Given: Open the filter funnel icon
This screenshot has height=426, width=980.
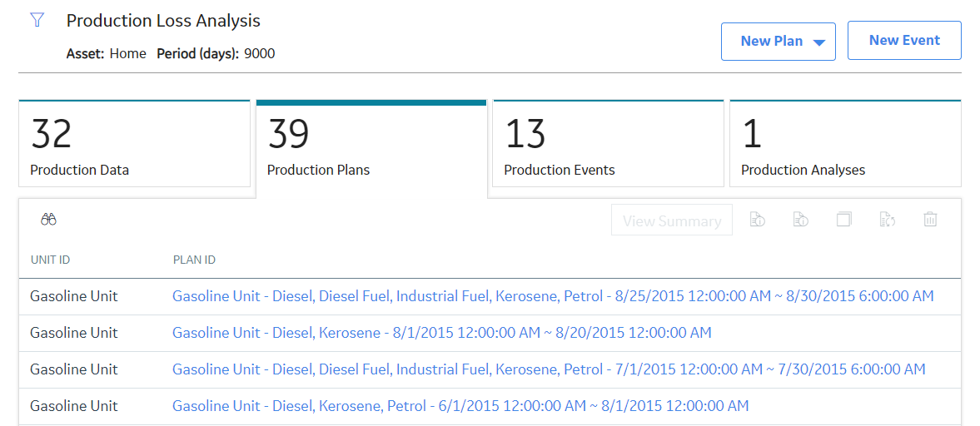Looking at the screenshot, I should tap(37, 21).
